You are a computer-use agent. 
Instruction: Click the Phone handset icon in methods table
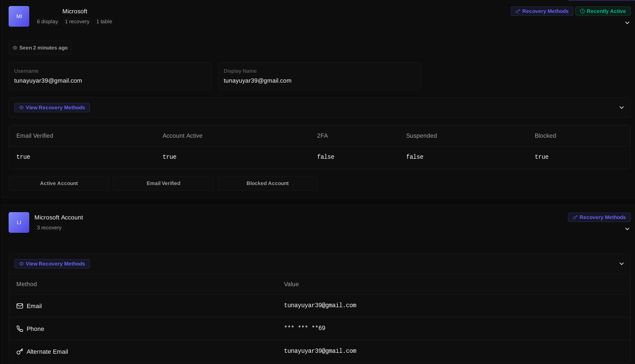(x=20, y=329)
